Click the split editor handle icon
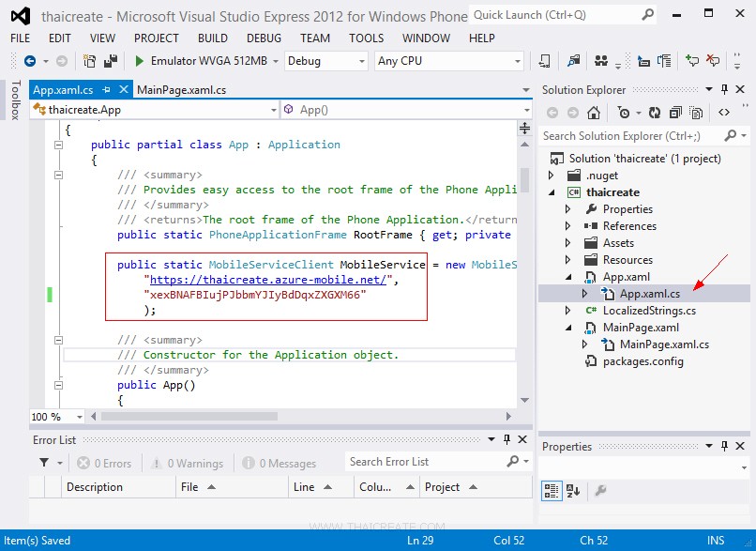The height and width of the screenshot is (551, 756). click(524, 129)
